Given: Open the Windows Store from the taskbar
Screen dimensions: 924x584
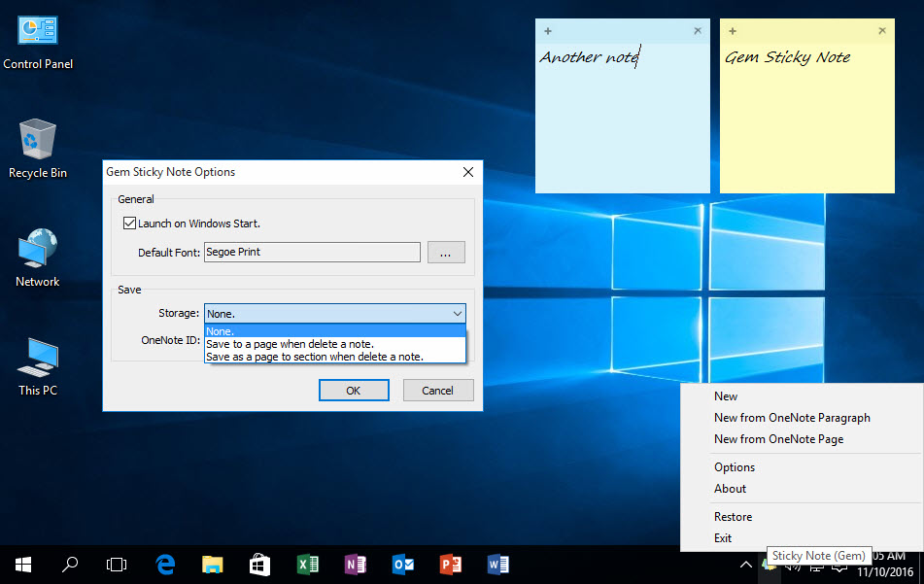Looking at the screenshot, I should (258, 564).
